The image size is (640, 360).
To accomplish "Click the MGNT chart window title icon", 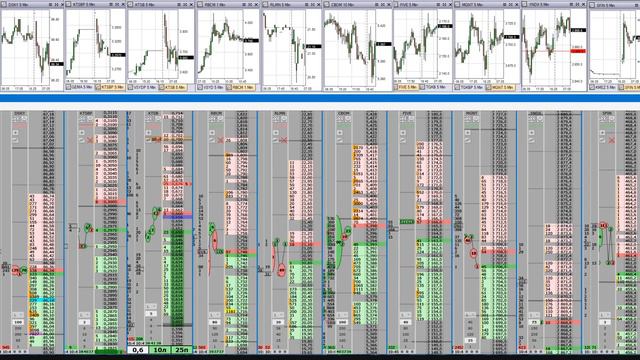I will tap(457, 4).
